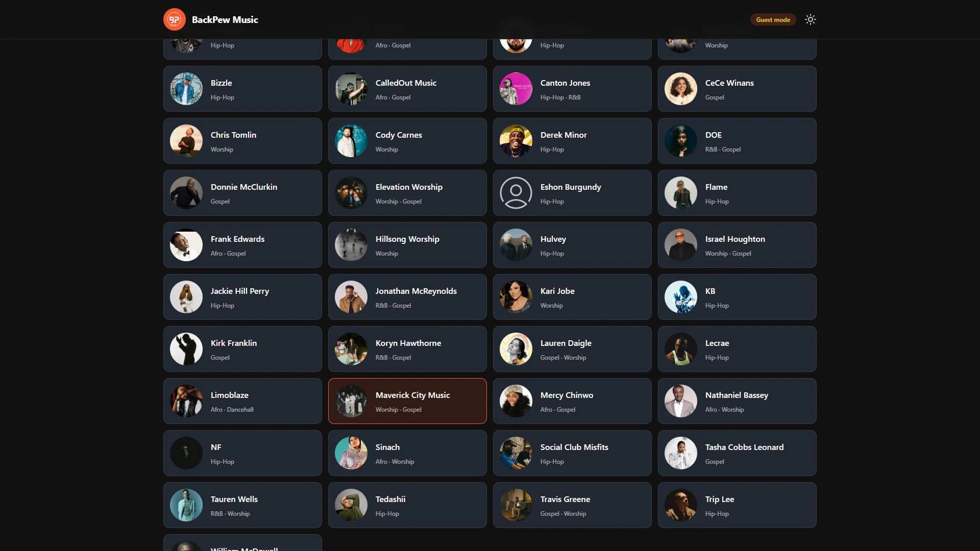Click 'Gospel · Worship' under Travis Greene
Viewport: 980px width, 551px height.
point(563,514)
